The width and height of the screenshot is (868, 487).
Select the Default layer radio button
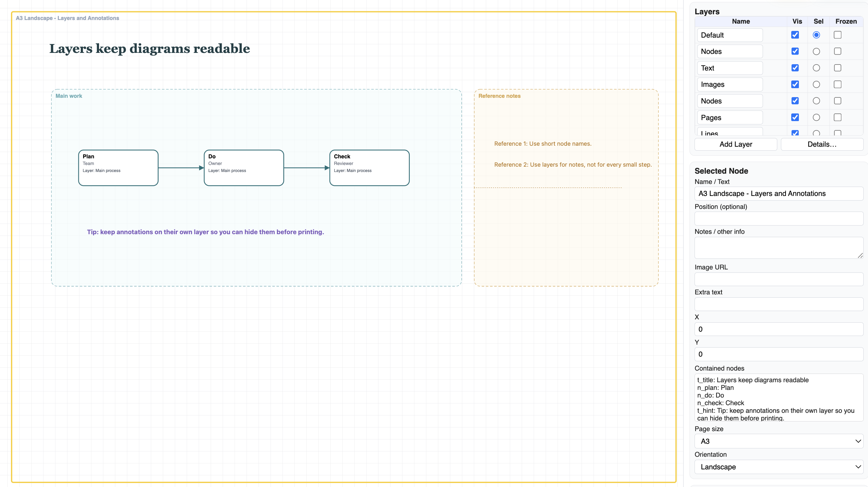pyautogui.click(x=816, y=35)
